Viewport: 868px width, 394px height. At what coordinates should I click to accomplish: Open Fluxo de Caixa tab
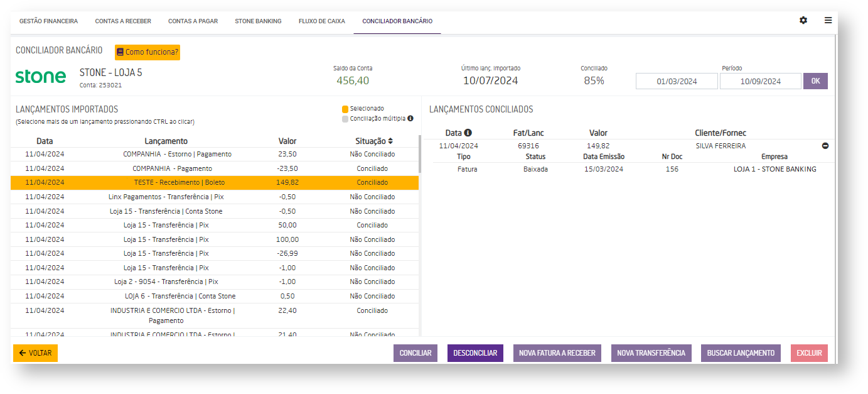tap(322, 21)
